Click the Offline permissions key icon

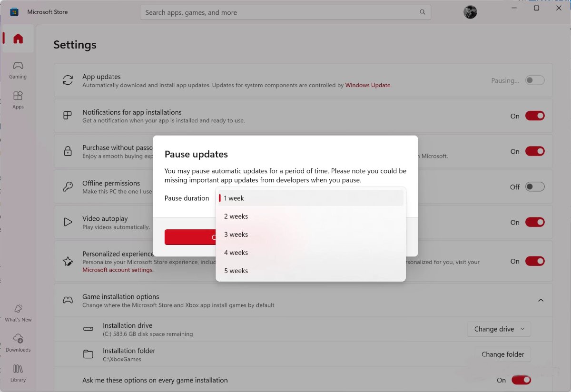(68, 187)
